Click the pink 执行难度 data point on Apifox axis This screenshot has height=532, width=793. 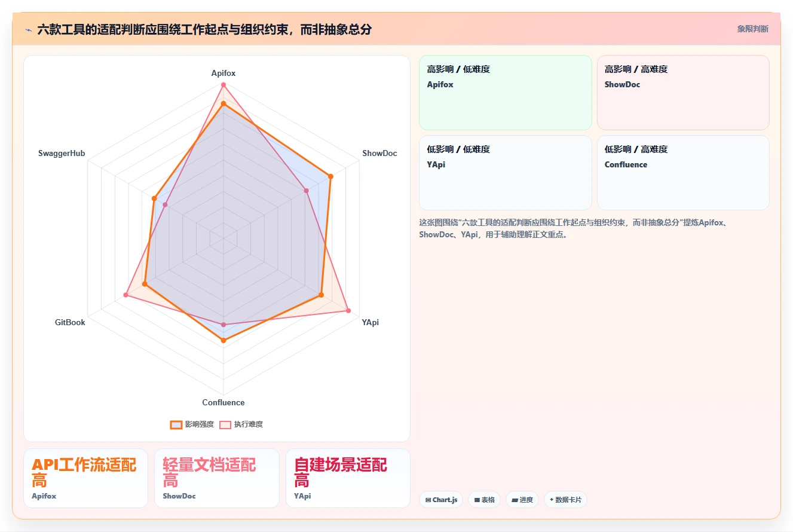point(223,85)
